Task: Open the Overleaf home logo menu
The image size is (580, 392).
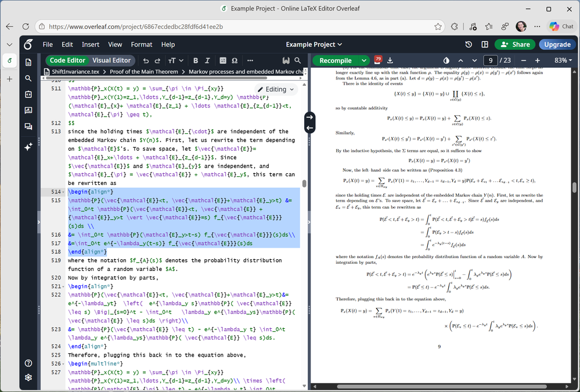Action: (28, 45)
